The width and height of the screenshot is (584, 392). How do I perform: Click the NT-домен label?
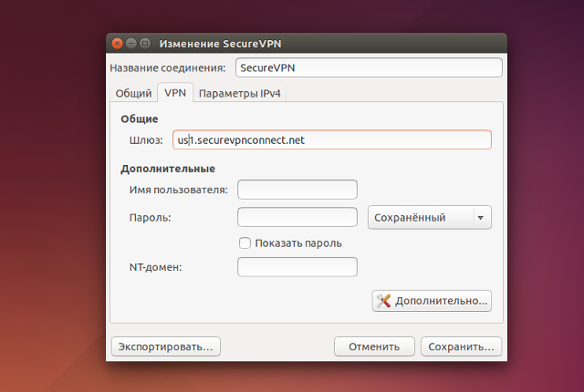point(156,267)
